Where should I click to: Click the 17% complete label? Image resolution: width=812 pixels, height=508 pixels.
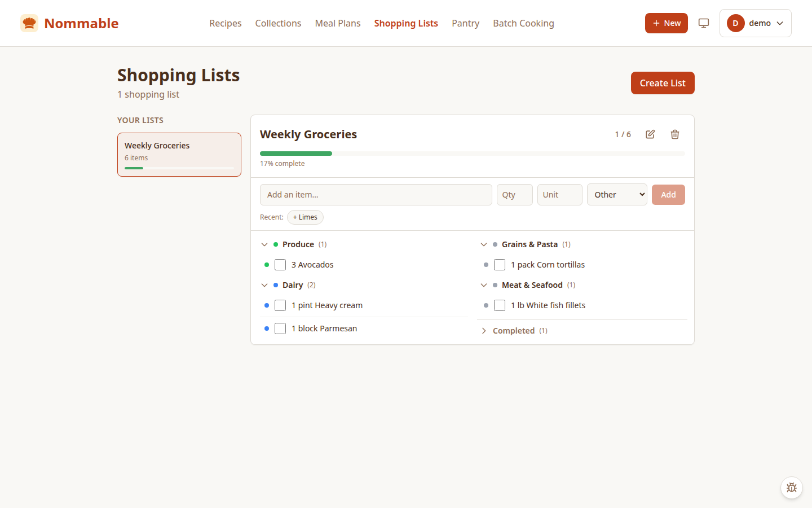pos(283,164)
